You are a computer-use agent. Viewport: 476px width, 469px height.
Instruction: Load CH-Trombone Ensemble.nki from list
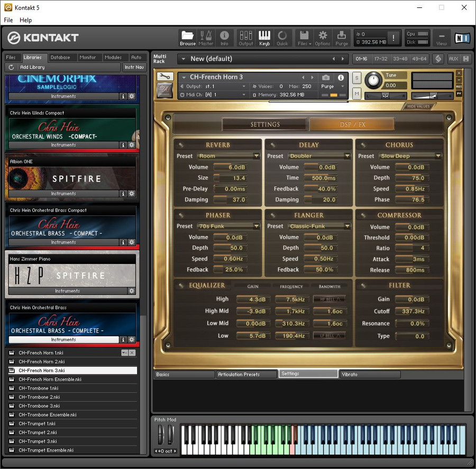click(x=72, y=414)
